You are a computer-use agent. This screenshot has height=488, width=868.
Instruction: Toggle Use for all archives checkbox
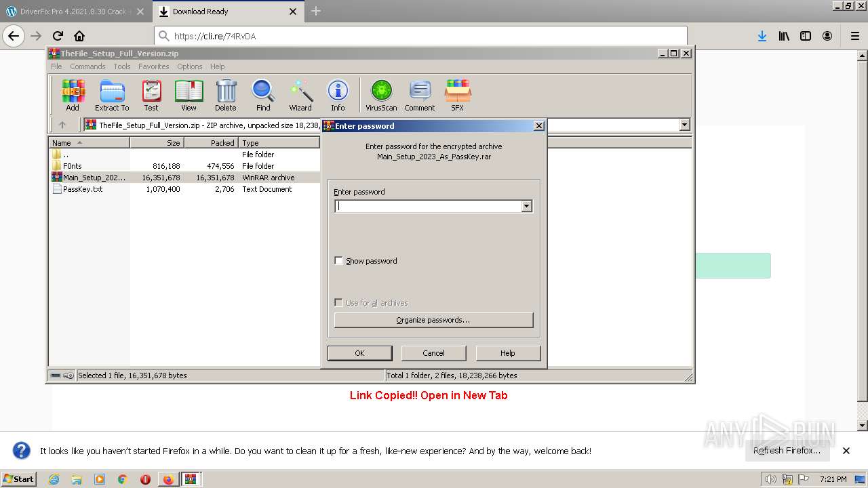[x=338, y=303]
